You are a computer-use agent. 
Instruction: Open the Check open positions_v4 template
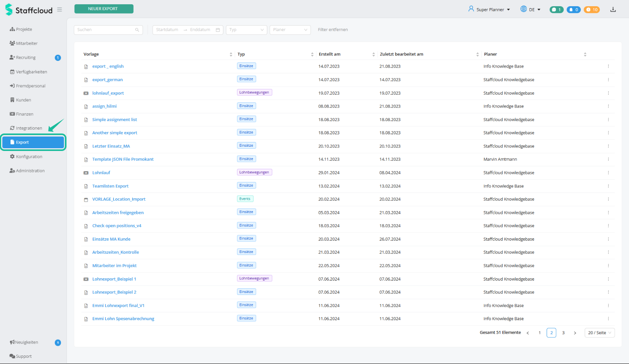point(117,226)
